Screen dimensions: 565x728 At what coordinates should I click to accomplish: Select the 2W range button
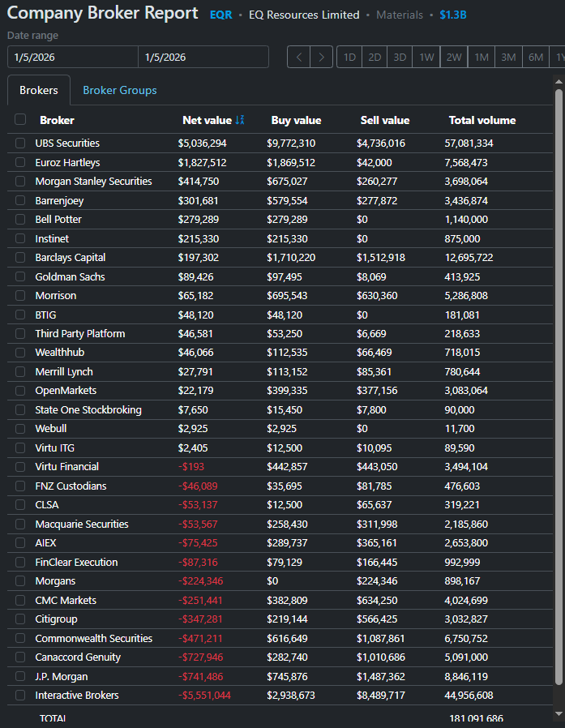click(x=454, y=57)
